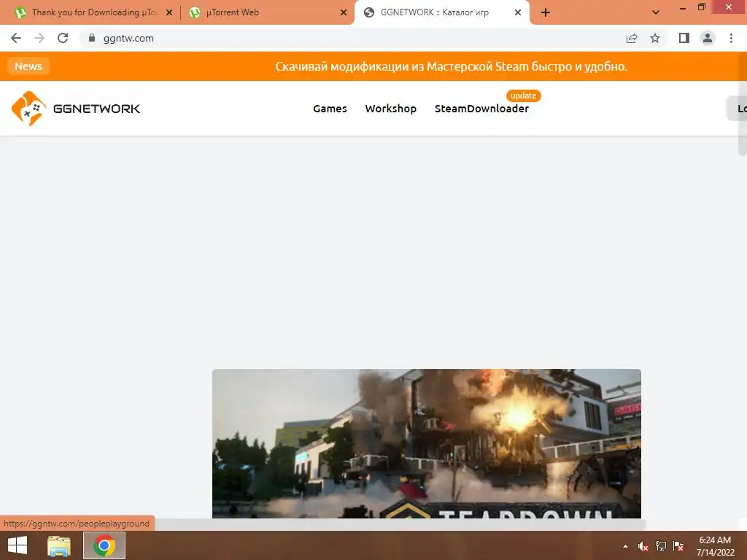Open the Chrome side panel

coord(684,38)
